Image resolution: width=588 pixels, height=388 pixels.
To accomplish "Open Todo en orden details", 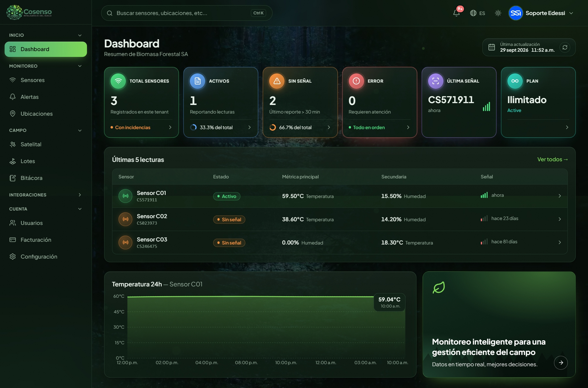I will 379,128.
